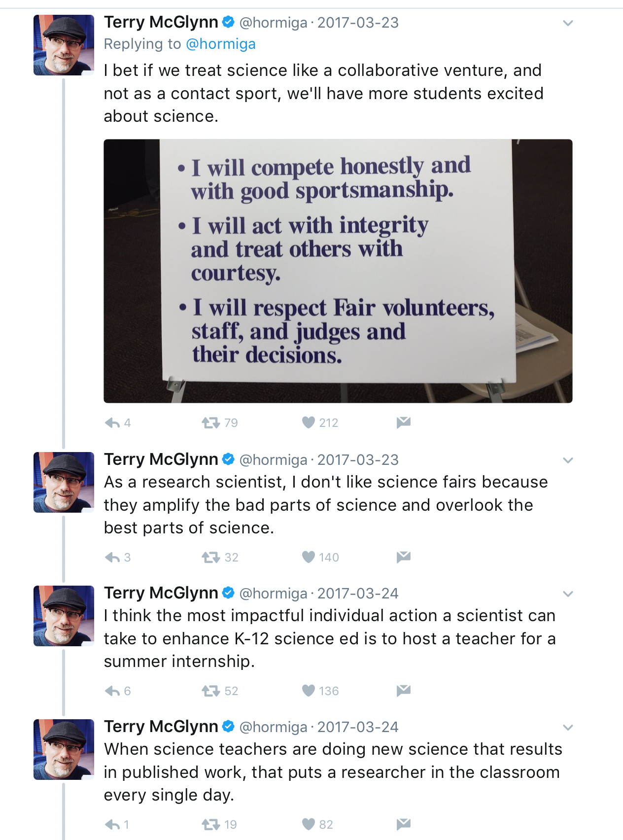Reply to the collaborative venture tweet

pyautogui.click(x=112, y=422)
